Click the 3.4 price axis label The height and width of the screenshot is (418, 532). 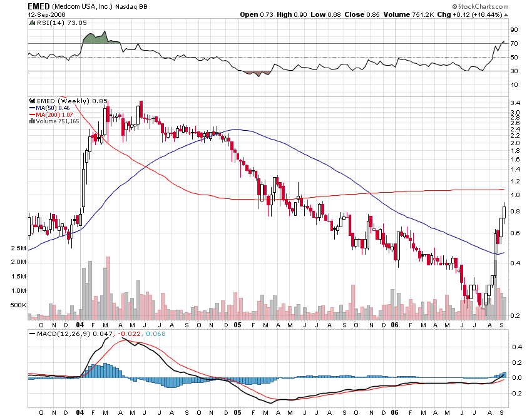click(x=515, y=103)
